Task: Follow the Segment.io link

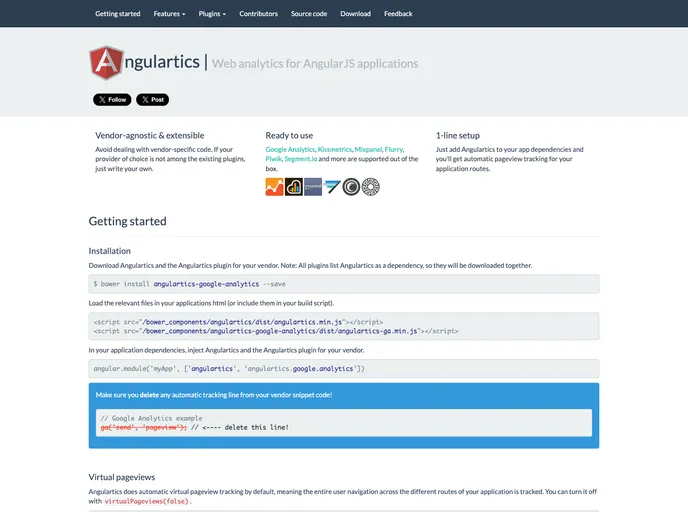Action: 301,159
